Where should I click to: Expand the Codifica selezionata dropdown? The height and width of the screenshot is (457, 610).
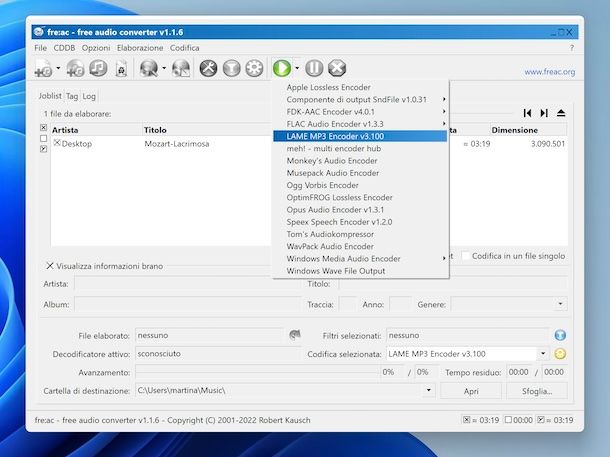pos(543,354)
